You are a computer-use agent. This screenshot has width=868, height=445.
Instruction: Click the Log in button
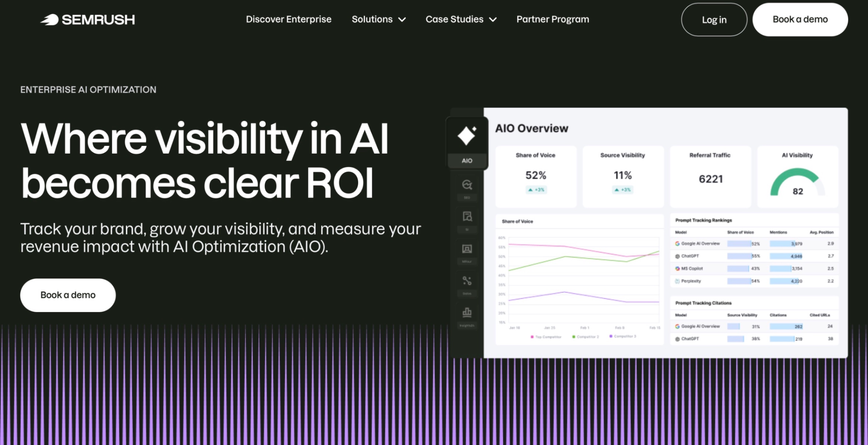(713, 20)
